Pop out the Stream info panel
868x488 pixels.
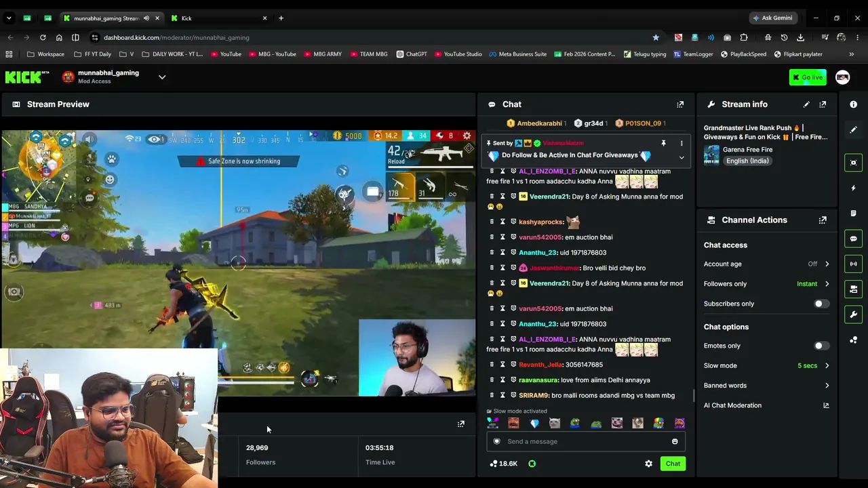pyautogui.click(x=823, y=104)
